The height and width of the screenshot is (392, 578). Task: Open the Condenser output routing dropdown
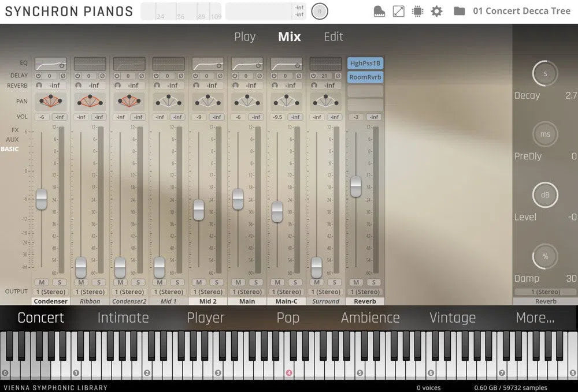click(x=50, y=292)
